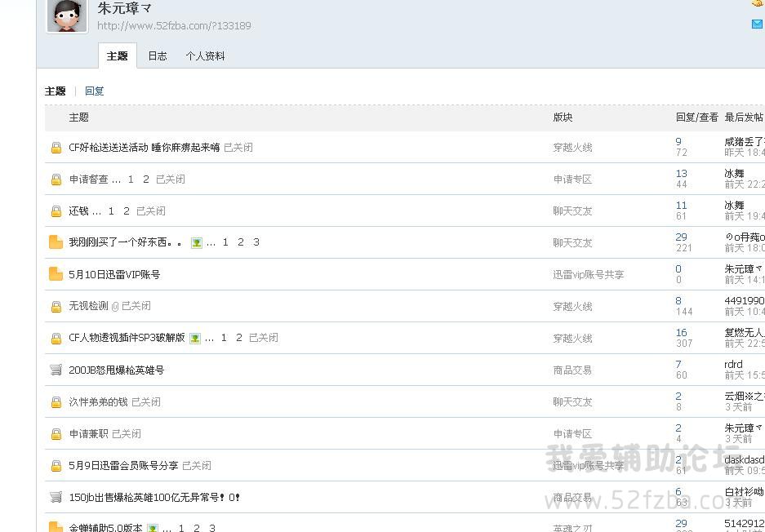Open the profile URL link 52fzba.com/?133189

click(174, 26)
